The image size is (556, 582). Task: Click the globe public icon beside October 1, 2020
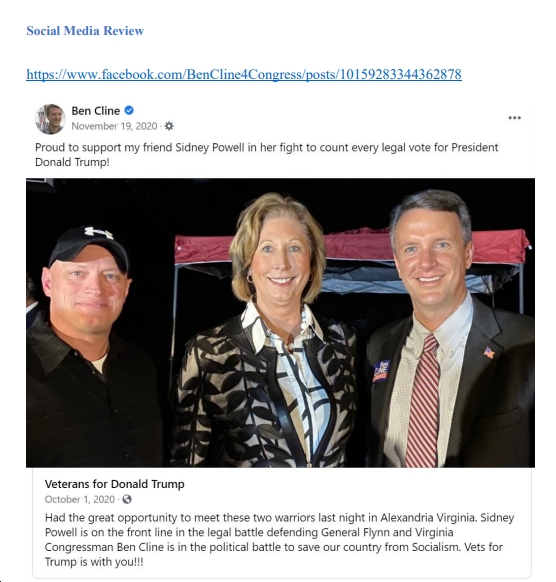127,499
